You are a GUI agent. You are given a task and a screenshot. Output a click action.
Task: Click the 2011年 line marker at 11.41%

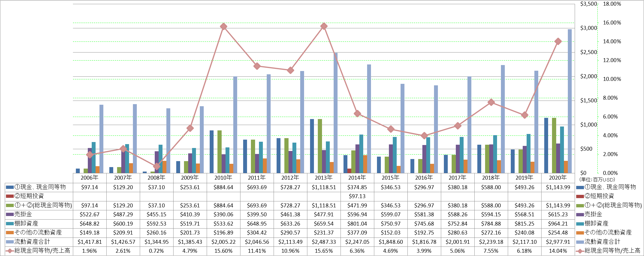[257, 66]
